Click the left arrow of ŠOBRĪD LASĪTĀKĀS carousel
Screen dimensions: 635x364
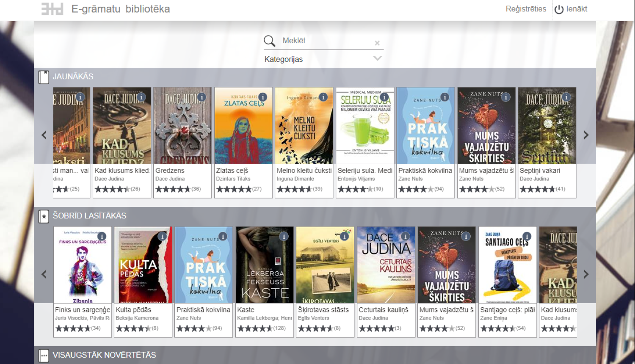point(44,274)
